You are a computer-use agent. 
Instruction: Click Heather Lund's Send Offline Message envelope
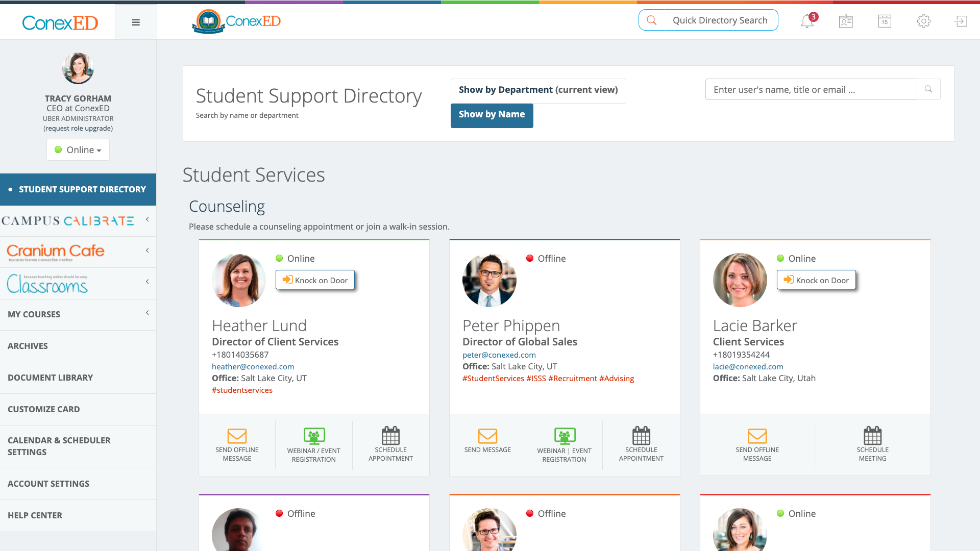pyautogui.click(x=237, y=436)
